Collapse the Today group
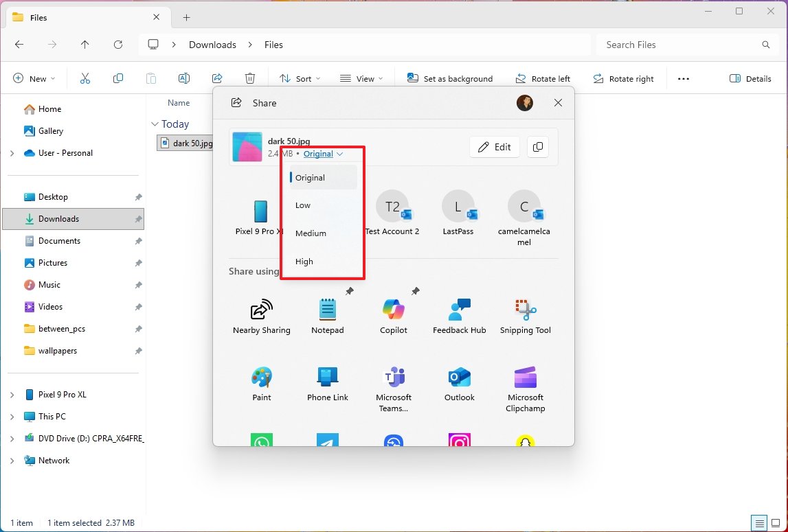The width and height of the screenshot is (788, 532). [x=155, y=124]
